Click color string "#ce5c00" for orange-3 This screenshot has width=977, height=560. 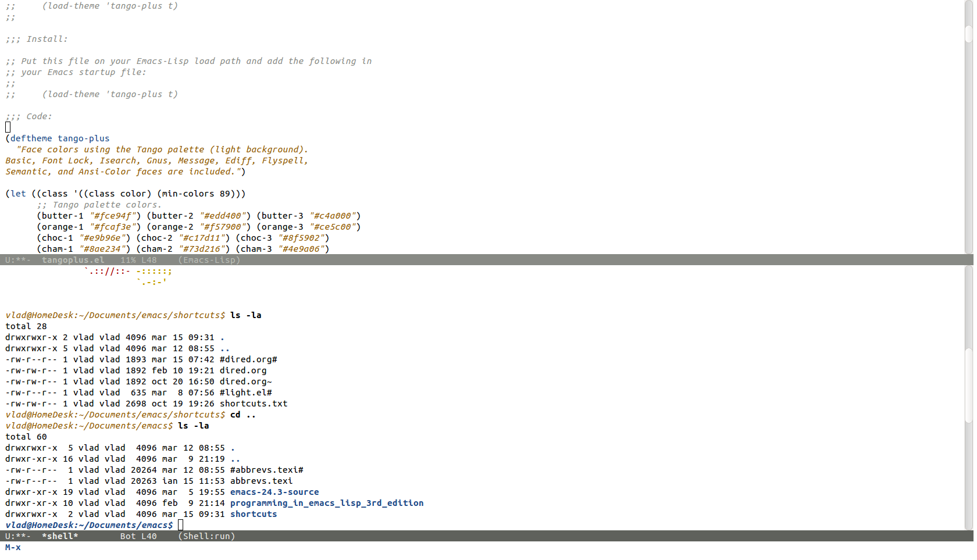pyautogui.click(x=332, y=227)
